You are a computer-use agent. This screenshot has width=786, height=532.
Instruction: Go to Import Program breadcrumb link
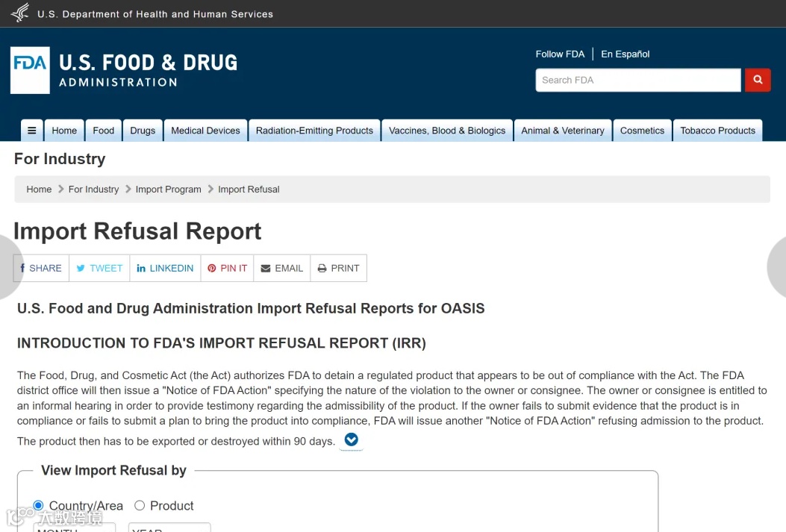[169, 190]
